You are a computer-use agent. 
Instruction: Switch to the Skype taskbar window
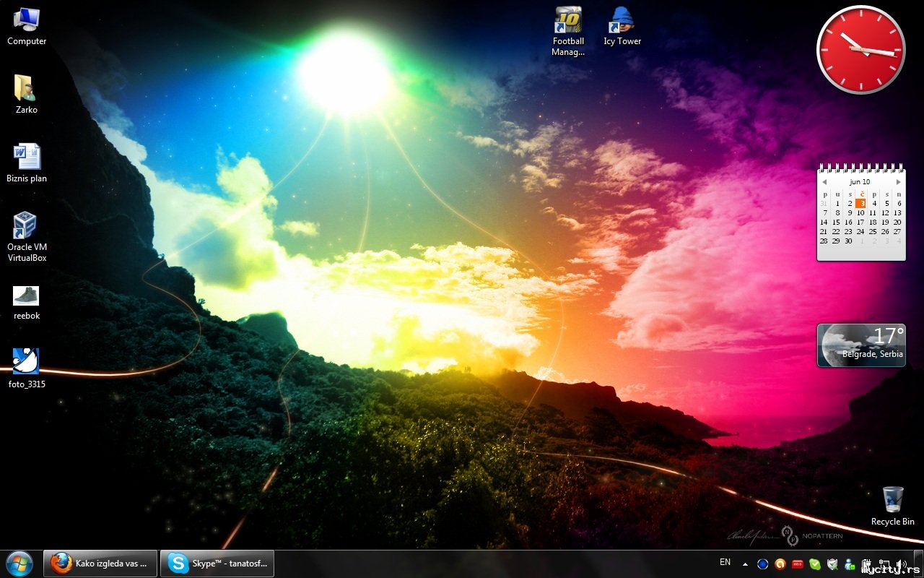tap(217, 563)
